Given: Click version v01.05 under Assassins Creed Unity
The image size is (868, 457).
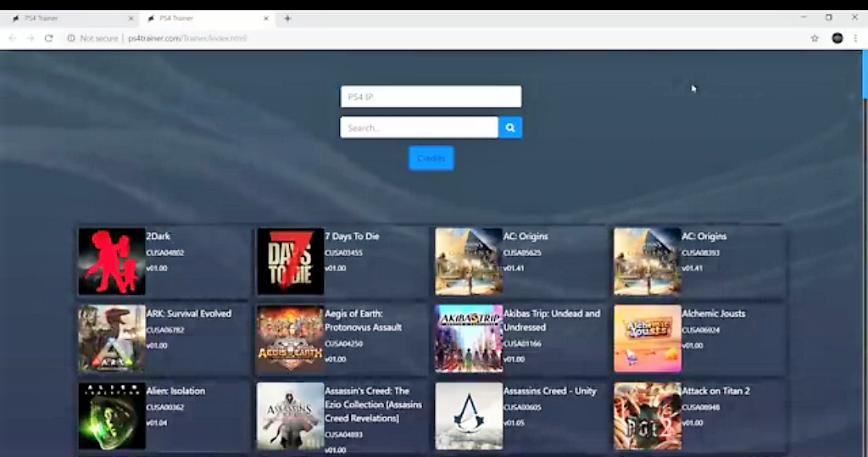Looking at the screenshot, I should coord(514,422).
